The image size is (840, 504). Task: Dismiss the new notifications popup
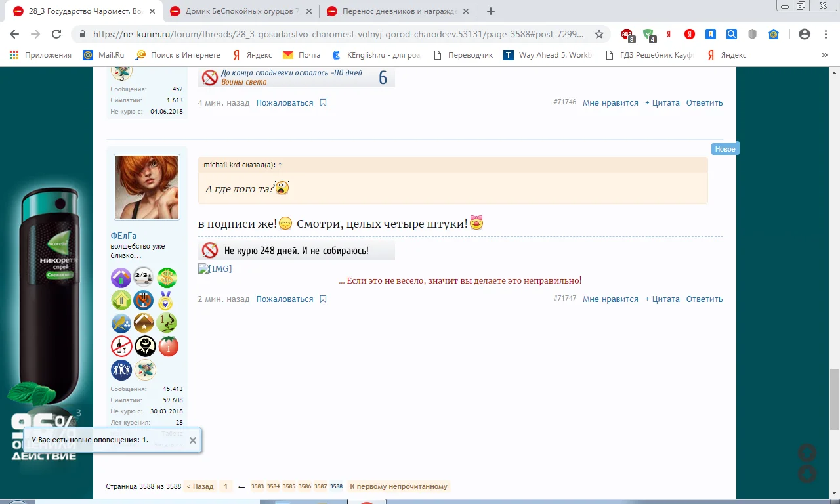coord(193,440)
